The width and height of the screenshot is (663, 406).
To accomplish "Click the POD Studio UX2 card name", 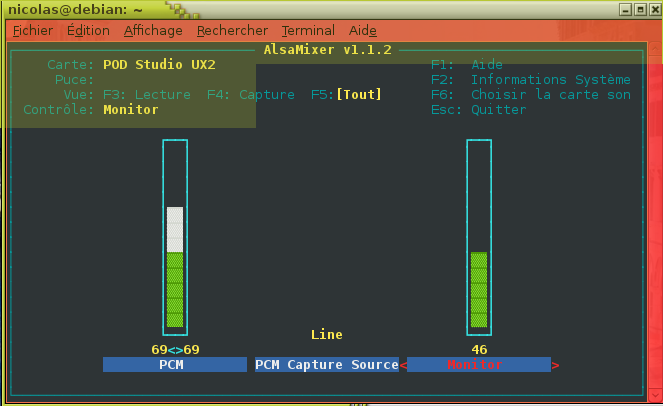I will pyautogui.click(x=159, y=64).
